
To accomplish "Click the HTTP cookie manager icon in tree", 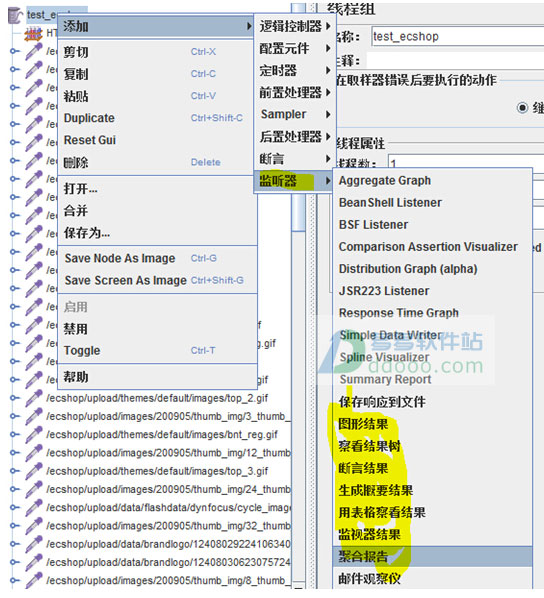I will pyautogui.click(x=34, y=34).
